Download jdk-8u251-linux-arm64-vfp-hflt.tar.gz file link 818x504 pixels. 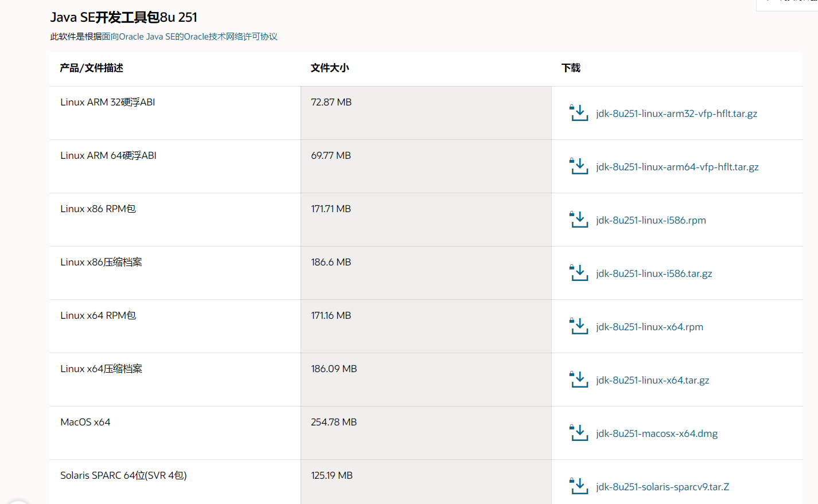(677, 167)
